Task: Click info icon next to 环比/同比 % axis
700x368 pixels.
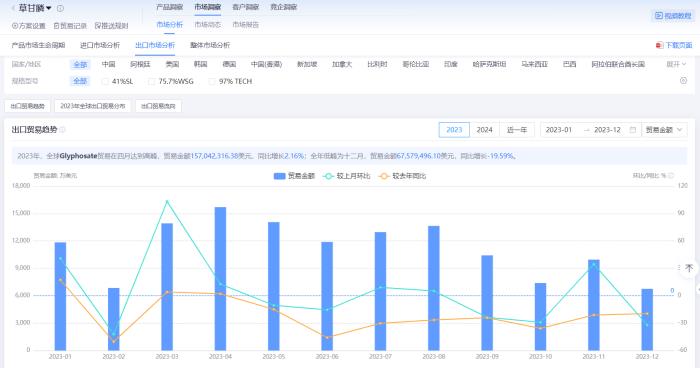Action: 671,176
